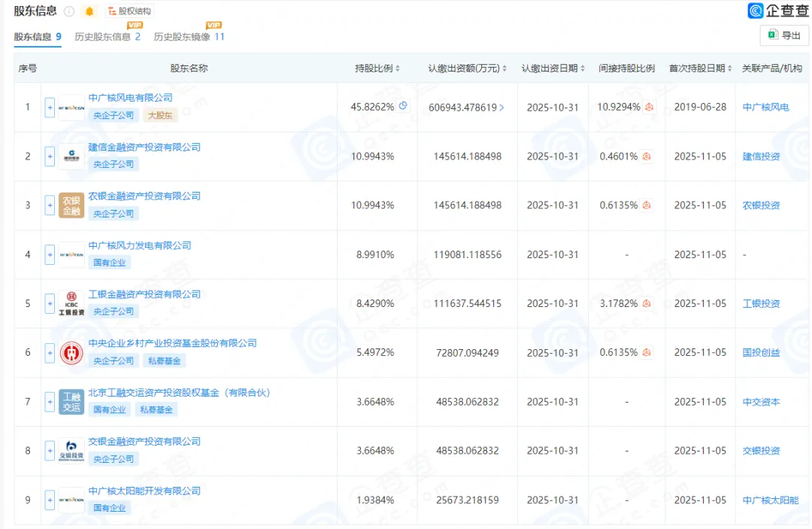Click clock icon next to 45.8262% shareholding

point(402,107)
